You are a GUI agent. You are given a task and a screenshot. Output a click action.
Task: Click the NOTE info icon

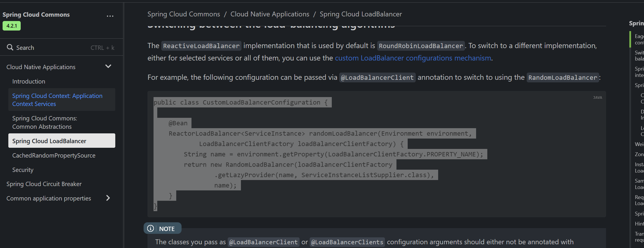pos(150,228)
